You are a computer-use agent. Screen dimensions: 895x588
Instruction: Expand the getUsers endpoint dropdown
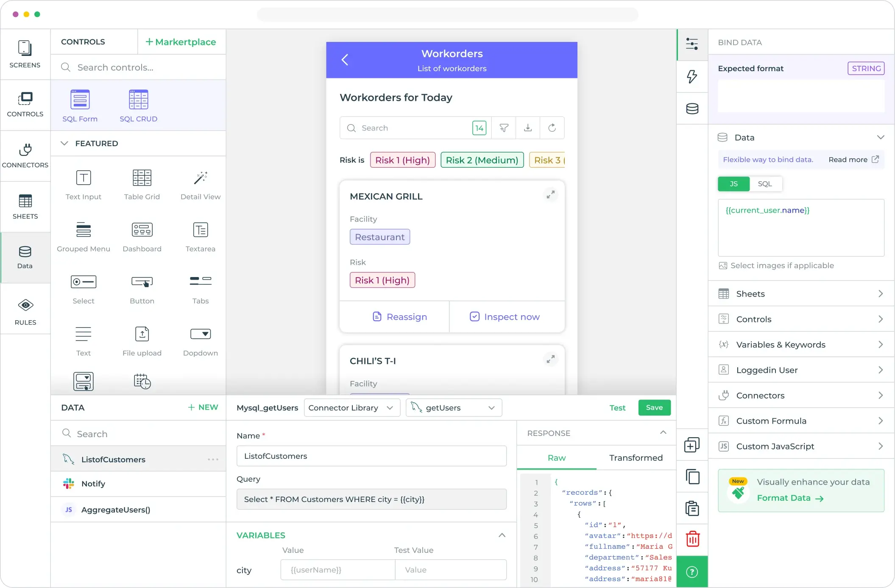453,408
